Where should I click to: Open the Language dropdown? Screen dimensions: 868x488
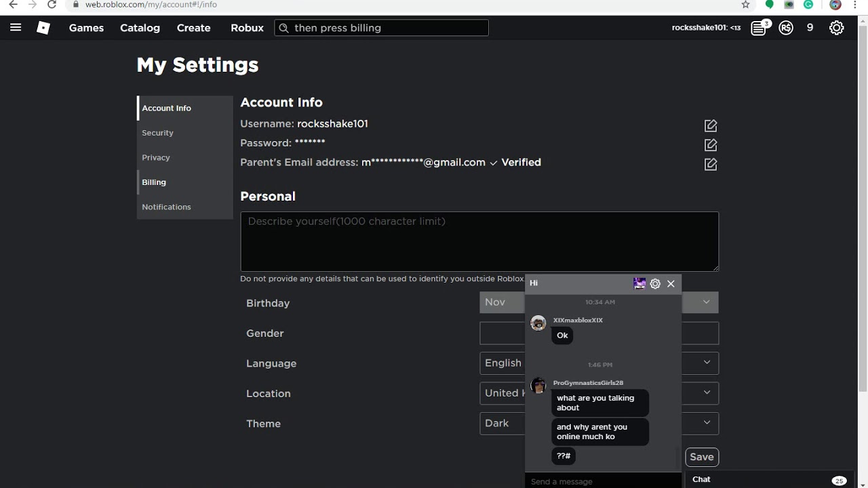pos(599,363)
